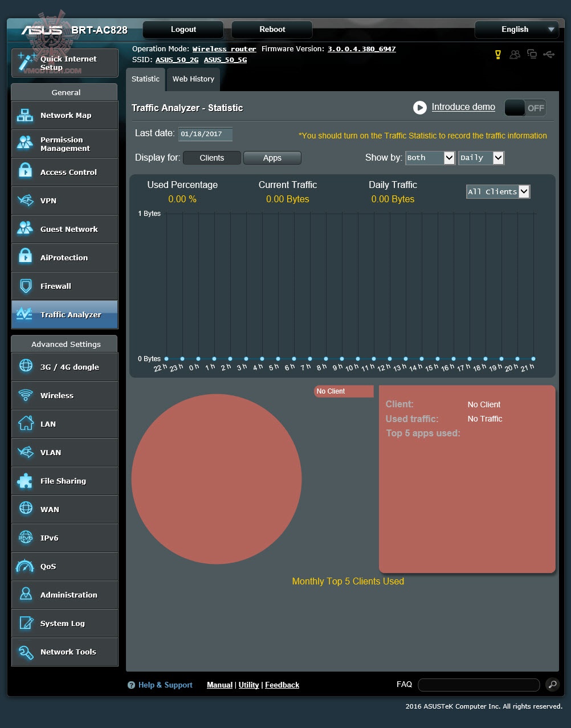
Task: Click the IPv6 icon
Action: tap(26, 537)
